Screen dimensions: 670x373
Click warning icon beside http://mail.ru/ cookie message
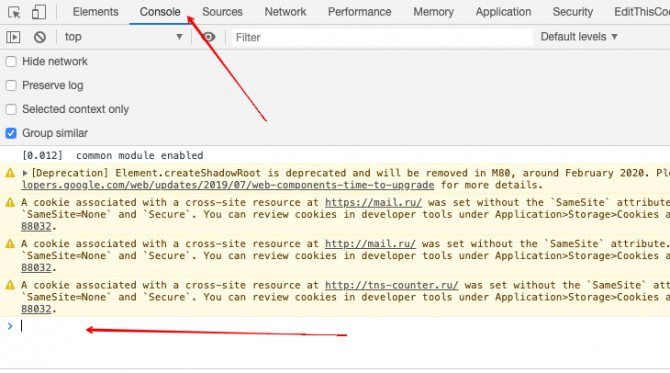click(10, 244)
